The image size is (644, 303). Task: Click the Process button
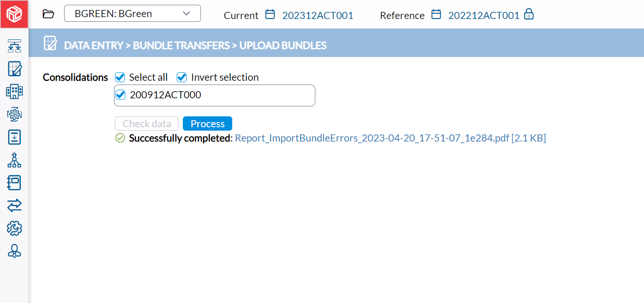208,123
